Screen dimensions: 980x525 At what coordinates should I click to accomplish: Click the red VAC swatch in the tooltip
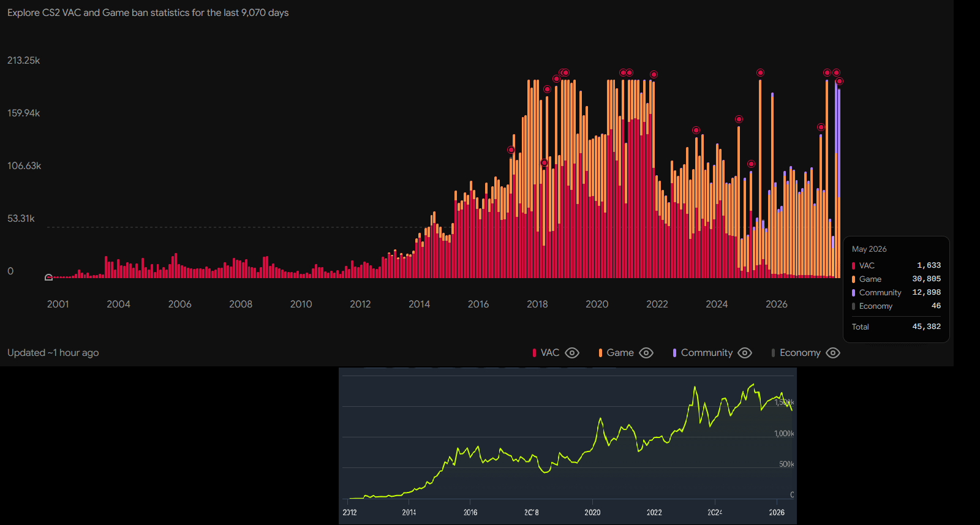tap(853, 266)
